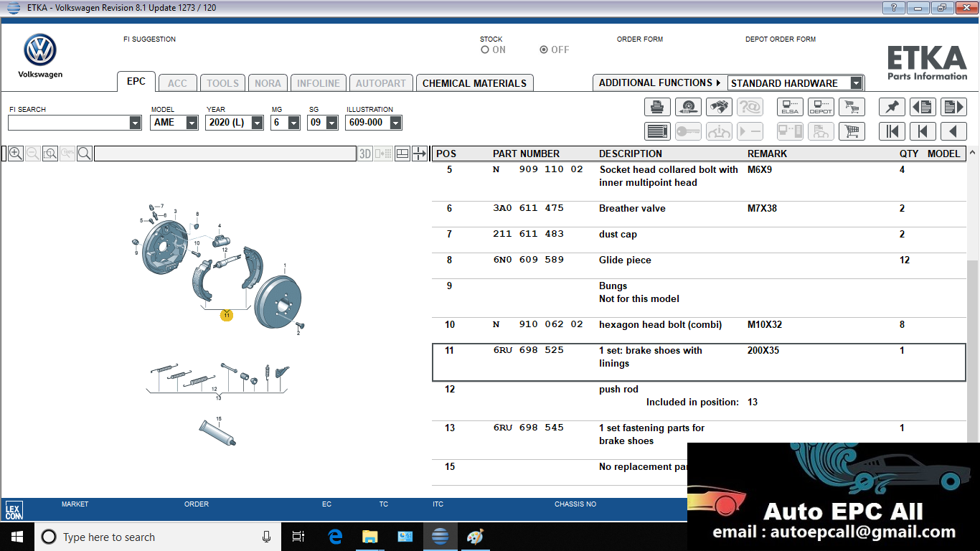The height and width of the screenshot is (551, 980).
Task: Go to next document page icon
Action: pyautogui.click(x=953, y=107)
